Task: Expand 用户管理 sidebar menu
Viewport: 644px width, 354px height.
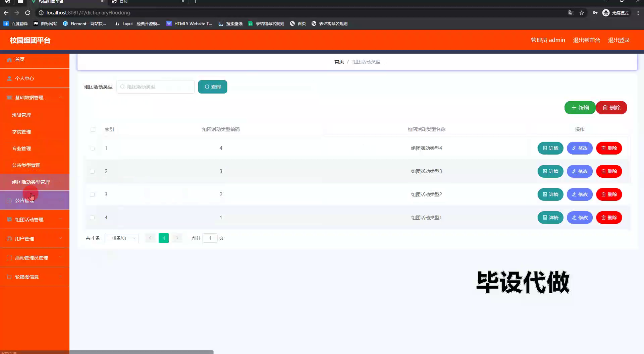Action: [35, 239]
